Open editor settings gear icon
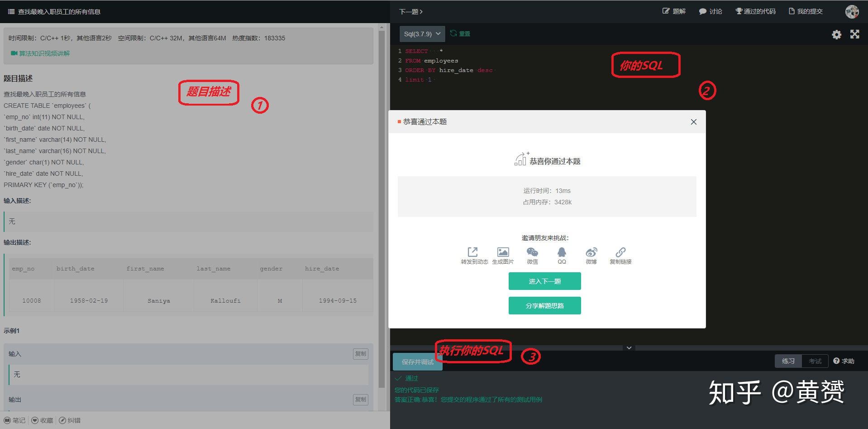The width and height of the screenshot is (868, 429). (836, 34)
